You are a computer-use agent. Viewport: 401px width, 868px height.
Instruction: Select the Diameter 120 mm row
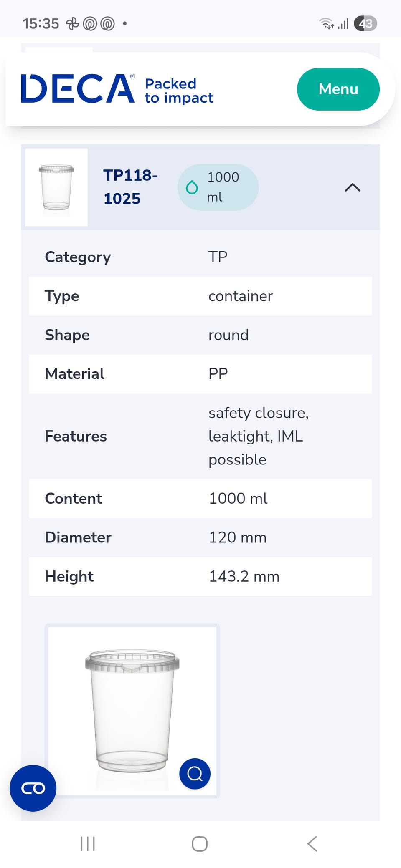click(200, 537)
